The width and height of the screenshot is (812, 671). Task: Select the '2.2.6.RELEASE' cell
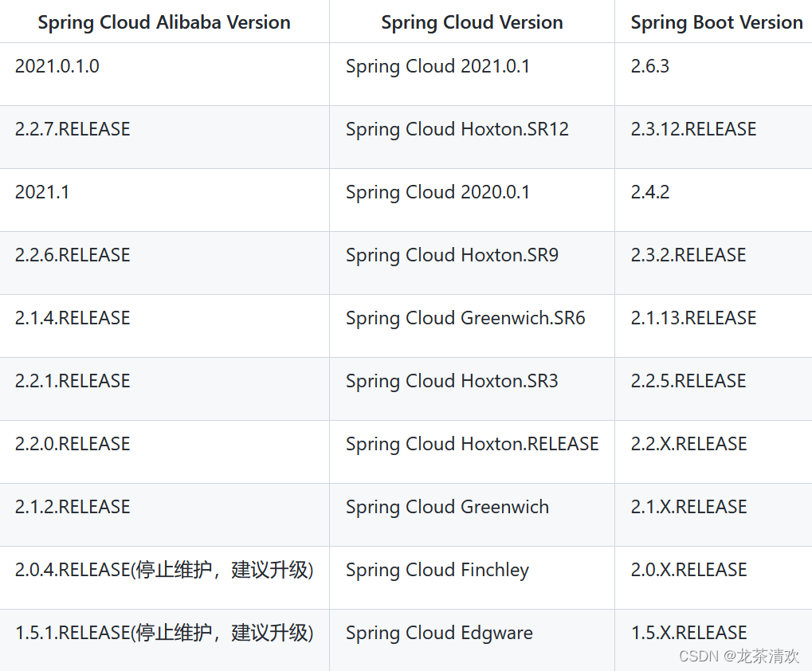164,263
